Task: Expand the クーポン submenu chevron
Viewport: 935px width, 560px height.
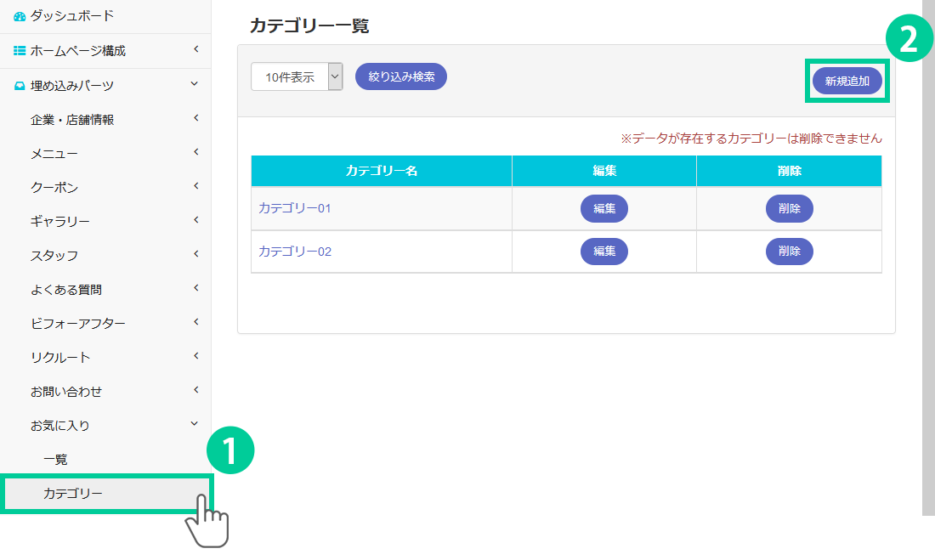Action: (195, 186)
